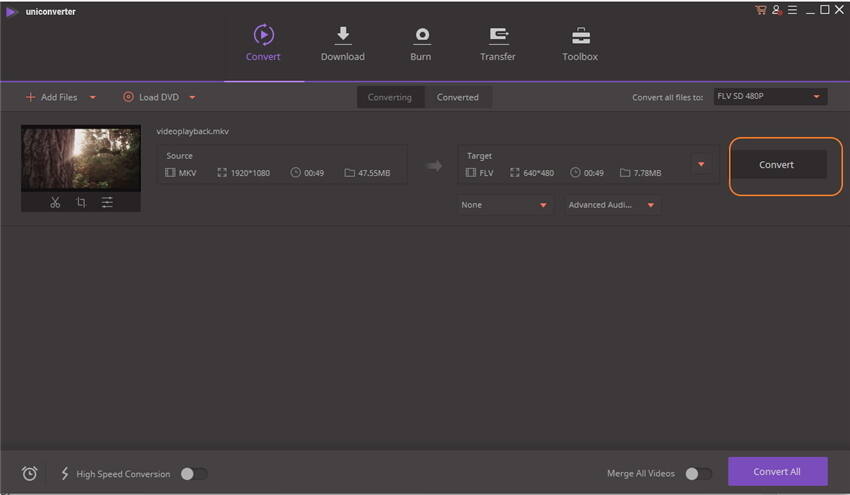Expand the Add Files dropdown arrow
850x495 pixels.
tap(93, 98)
